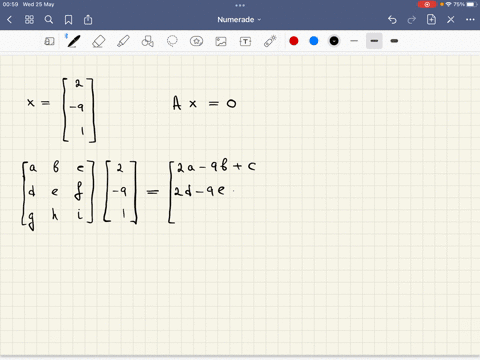Select the Laser pointer tool
Screen dimensions: 480x360
270,41
